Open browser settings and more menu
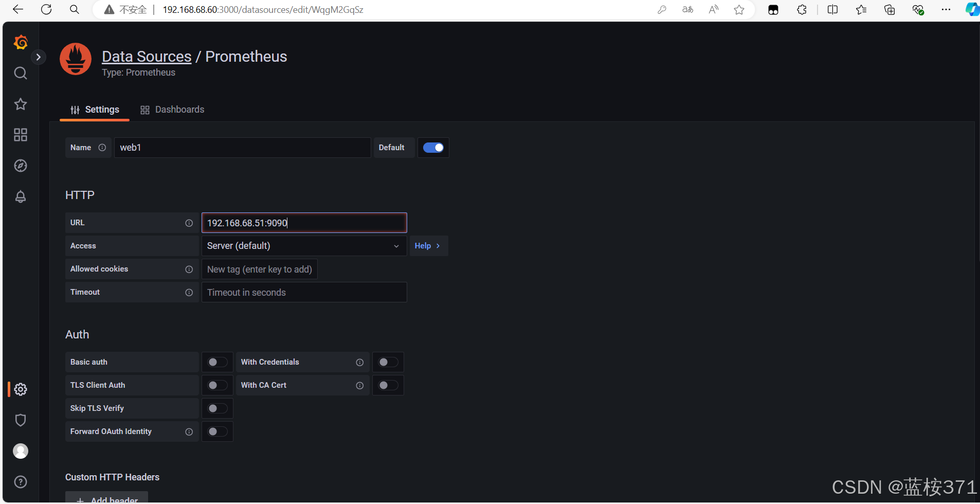This screenshot has height=504, width=980. 946,10
